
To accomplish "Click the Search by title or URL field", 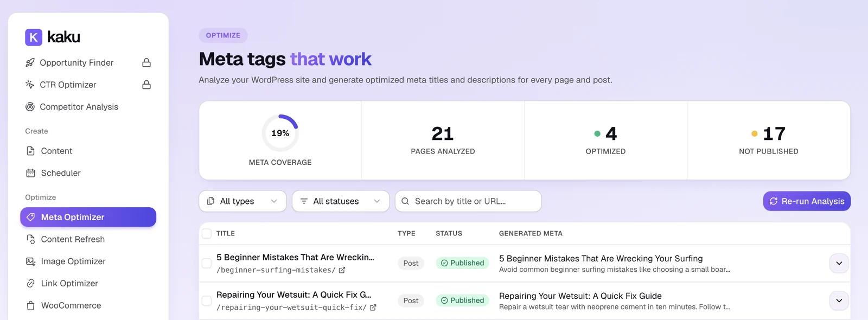I will click(x=468, y=201).
